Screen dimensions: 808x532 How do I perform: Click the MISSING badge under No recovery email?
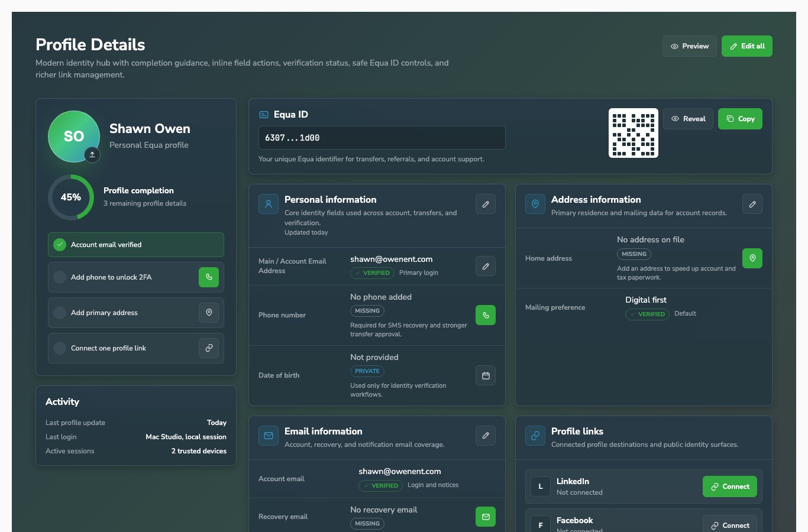coord(367,524)
